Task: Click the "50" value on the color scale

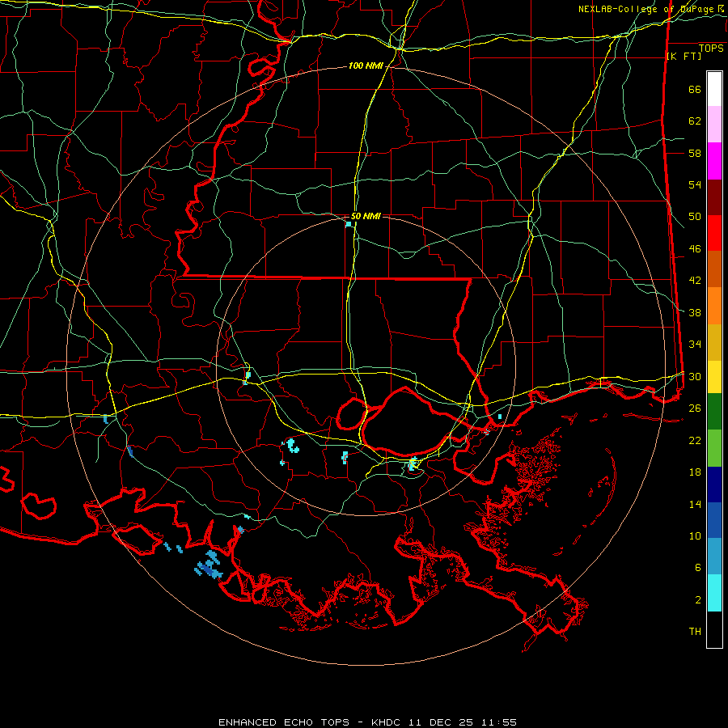Action: click(695, 217)
